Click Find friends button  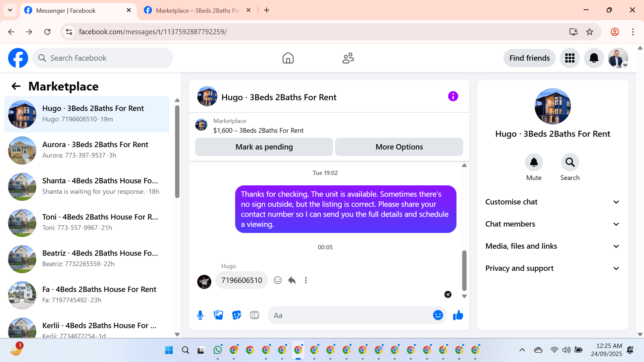[529, 58]
